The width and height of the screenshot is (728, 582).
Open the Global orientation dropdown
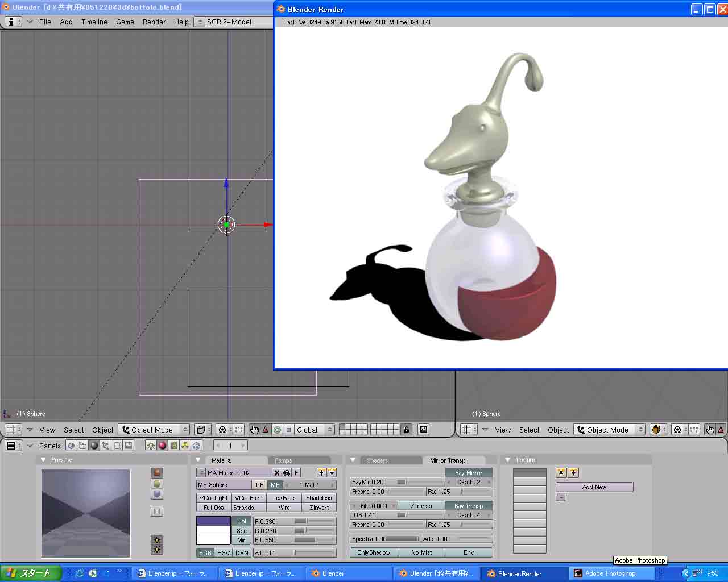point(315,430)
